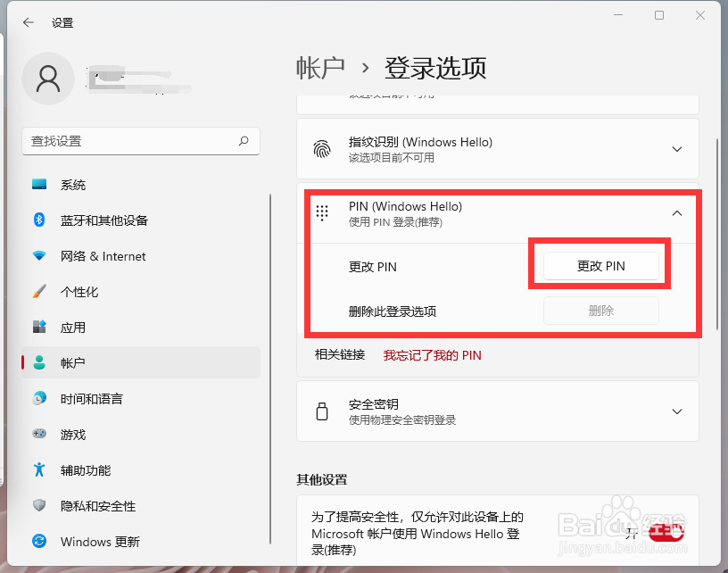Click the security key USB icon
Viewport: 728px width, 573px height.
pyautogui.click(x=322, y=411)
